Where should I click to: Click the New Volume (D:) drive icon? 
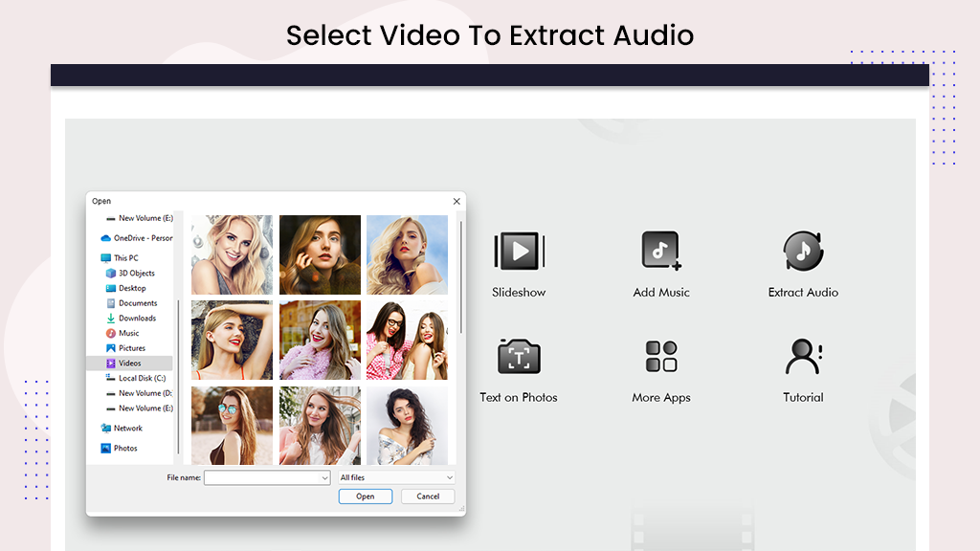111,393
